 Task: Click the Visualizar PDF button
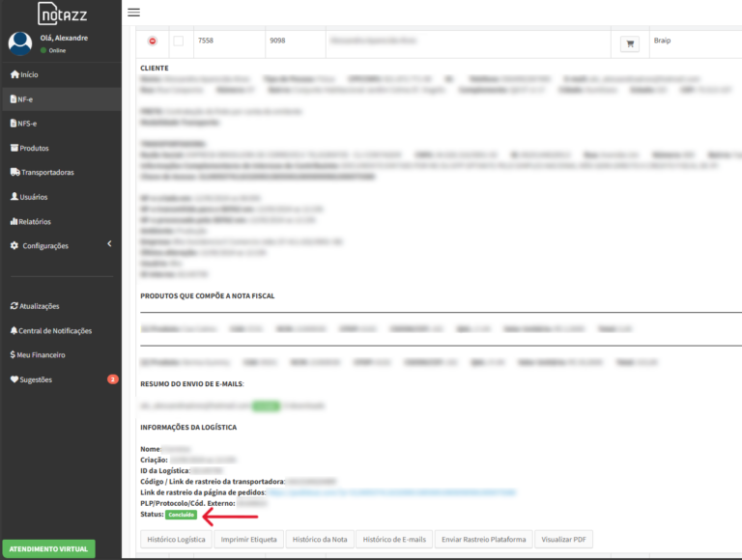(562, 539)
